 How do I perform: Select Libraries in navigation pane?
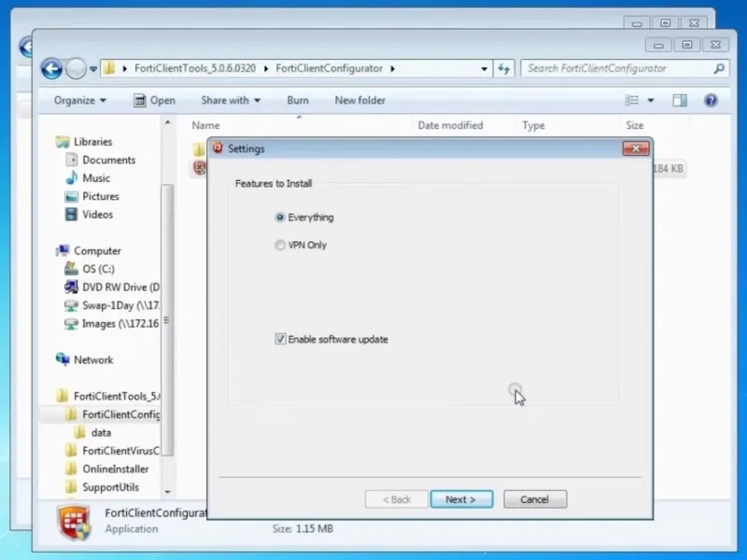point(92,142)
